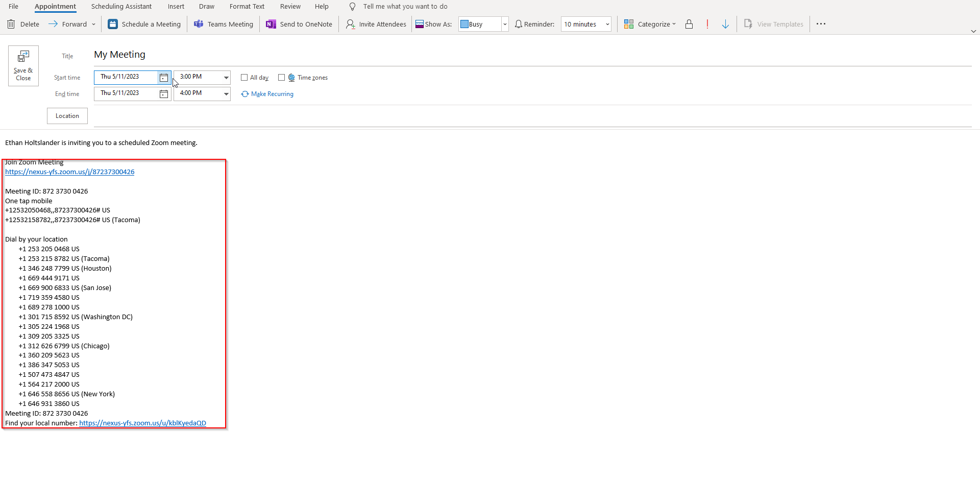Click the Forward arrow icon

click(53, 24)
